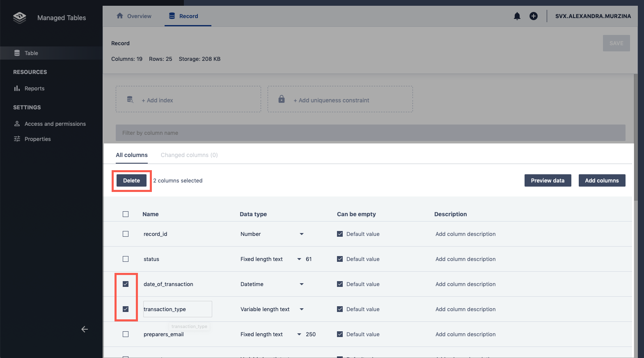The height and width of the screenshot is (358, 644).
Task: Check the record_id row checkbox
Action: point(126,234)
